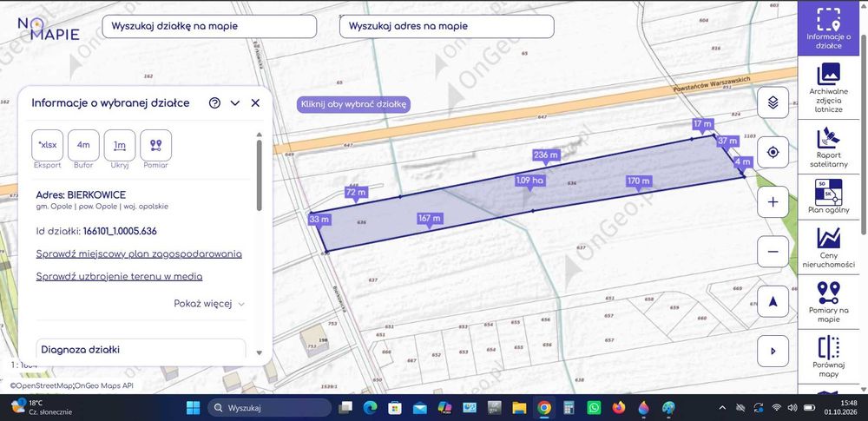Collapse the Informacje o wybranej działce panel
Screen dimensions: 868x421
tap(234, 103)
